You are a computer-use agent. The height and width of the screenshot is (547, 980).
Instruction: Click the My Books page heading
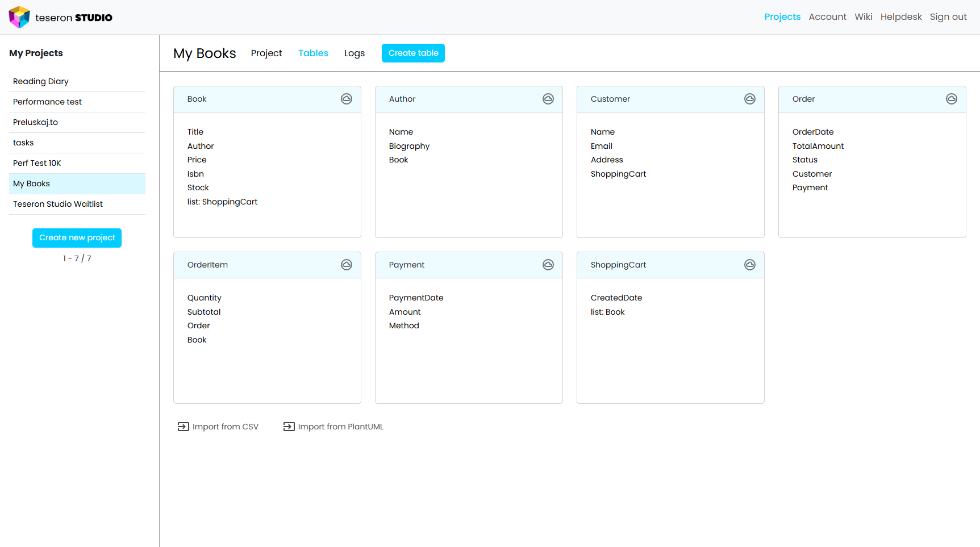click(x=205, y=53)
